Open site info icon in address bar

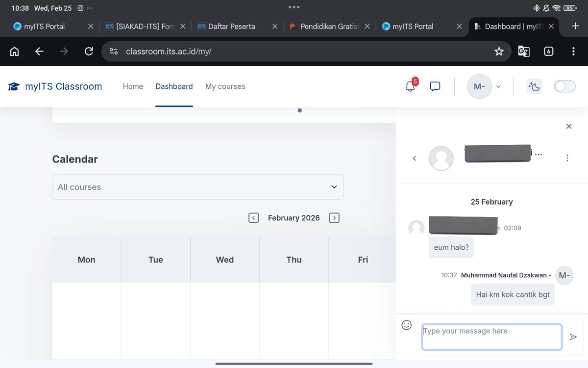114,51
